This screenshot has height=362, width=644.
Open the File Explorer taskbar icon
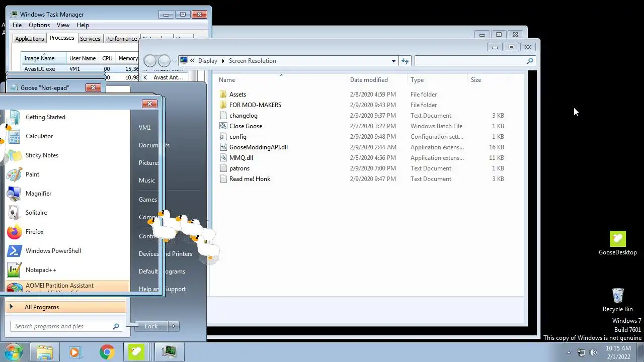45,352
